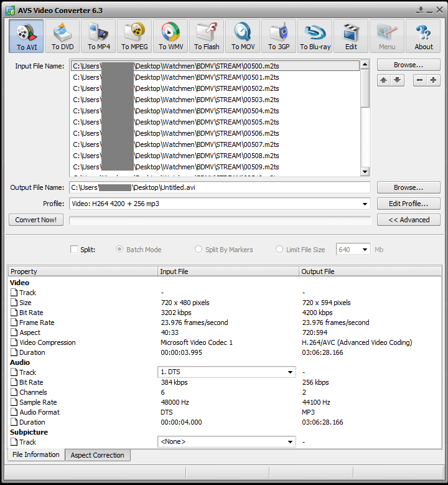Image resolution: width=448 pixels, height=485 pixels.
Task: Start conversion with Convert Now!
Action: click(36, 220)
